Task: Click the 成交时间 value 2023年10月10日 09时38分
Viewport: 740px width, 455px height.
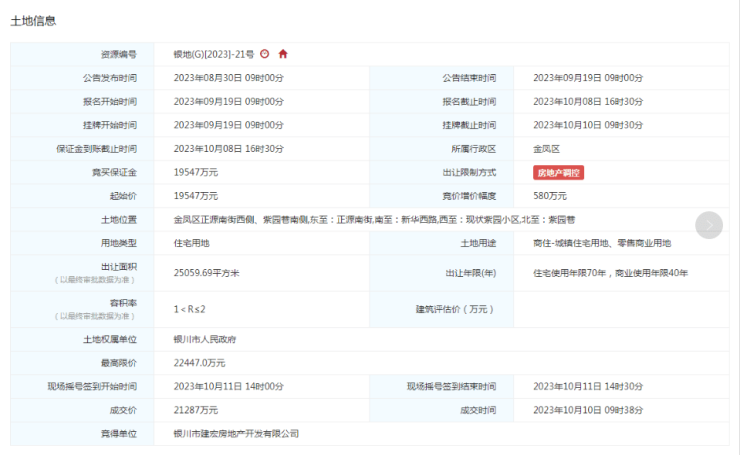Action: coord(588,410)
